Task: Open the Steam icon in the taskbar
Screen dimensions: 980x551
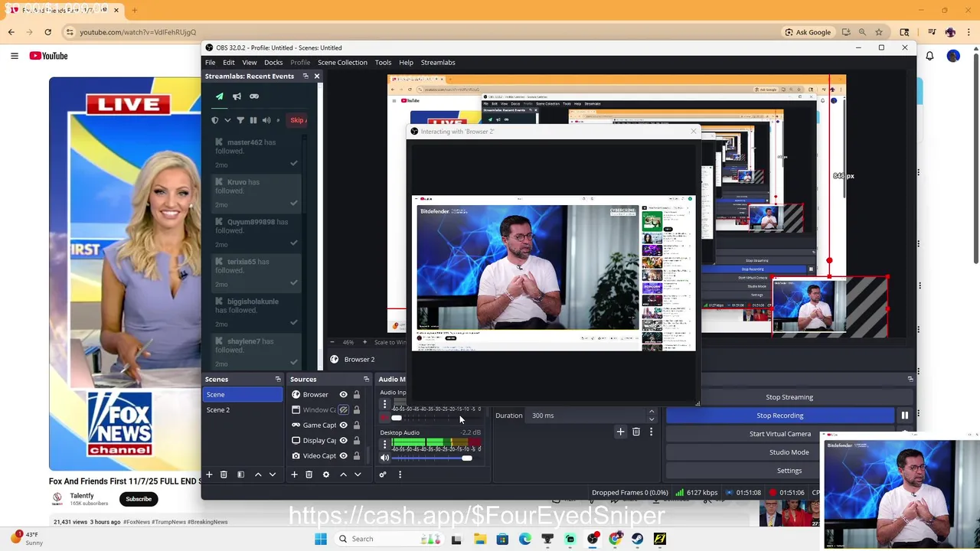Action: (637, 539)
